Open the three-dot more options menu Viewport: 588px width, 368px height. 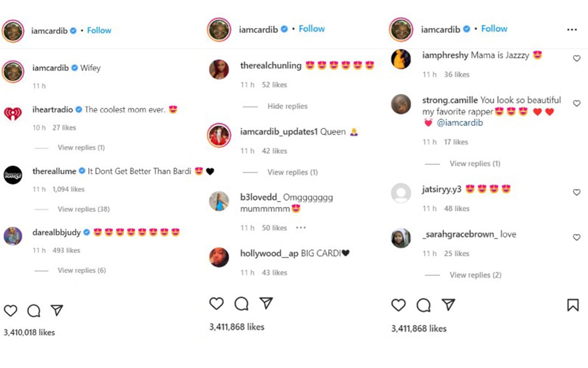[572, 30]
